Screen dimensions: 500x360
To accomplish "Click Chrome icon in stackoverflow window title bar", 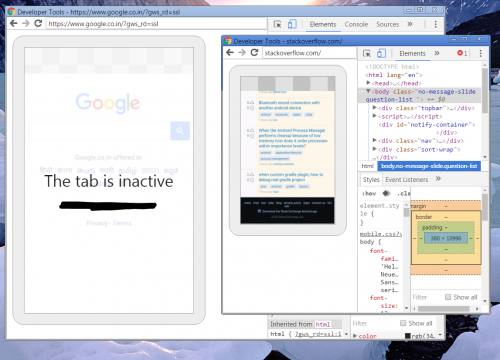I will (x=228, y=41).
